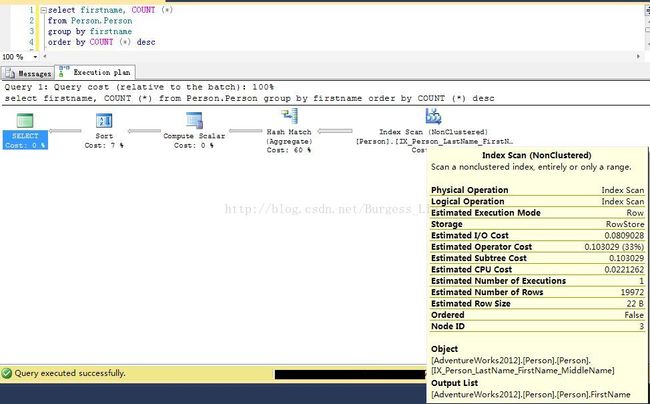Click 'Estimated CPU Cost' value 0.0221262

click(x=624, y=269)
